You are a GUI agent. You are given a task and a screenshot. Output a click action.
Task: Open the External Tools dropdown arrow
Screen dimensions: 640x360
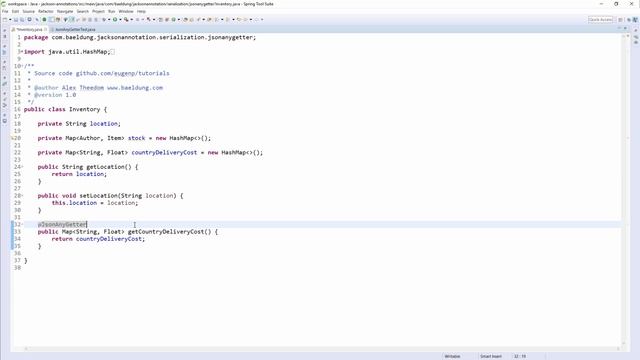pos(132,20)
